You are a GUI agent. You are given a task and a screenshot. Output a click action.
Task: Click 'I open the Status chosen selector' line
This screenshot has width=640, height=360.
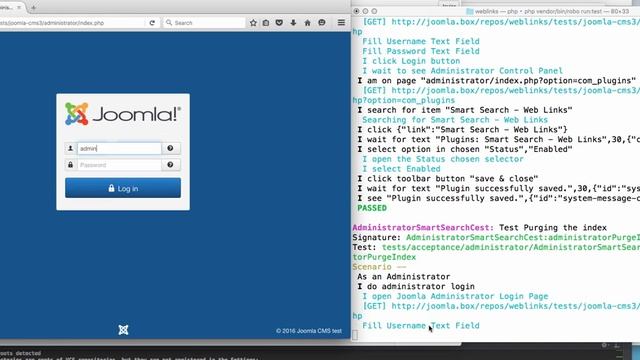443,159
